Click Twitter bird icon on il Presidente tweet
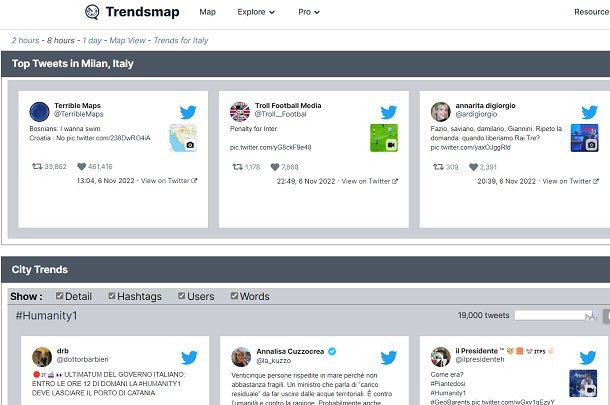610x405 pixels. point(588,358)
